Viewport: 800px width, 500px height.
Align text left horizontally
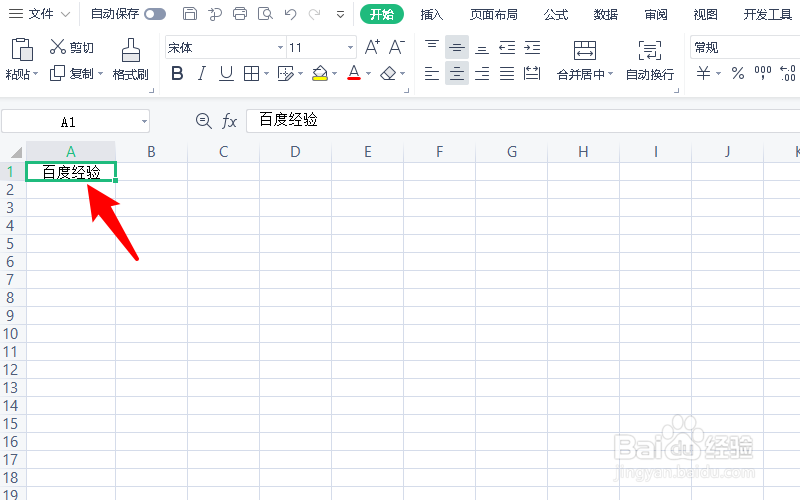432,74
